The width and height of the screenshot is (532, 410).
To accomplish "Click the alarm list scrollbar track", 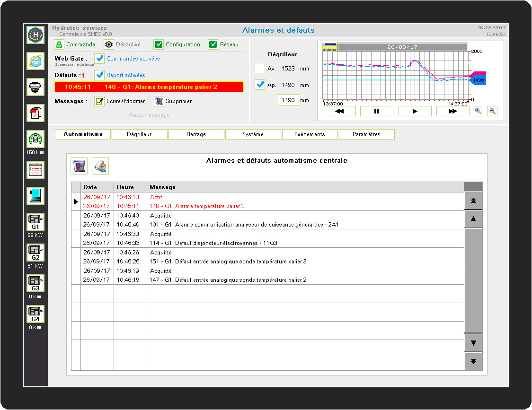I will click(x=473, y=281).
